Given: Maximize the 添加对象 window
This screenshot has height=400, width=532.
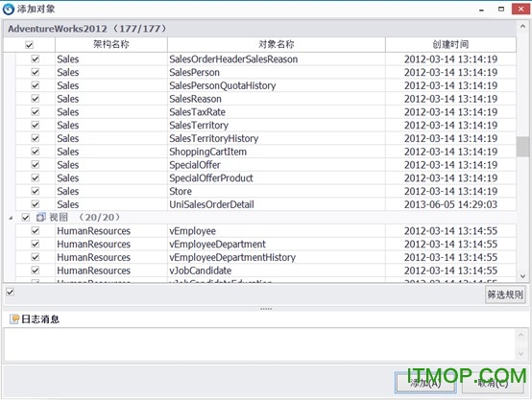Looking at the screenshot, I should (501, 10).
